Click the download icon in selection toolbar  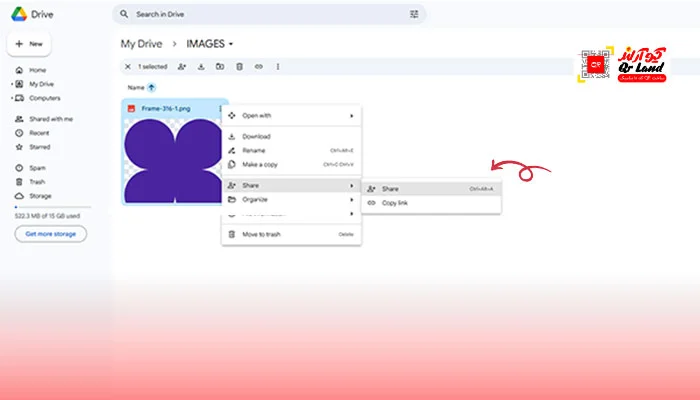tap(201, 67)
